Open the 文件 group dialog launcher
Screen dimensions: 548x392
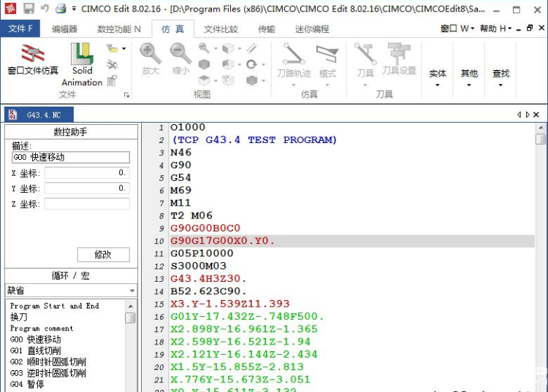pos(126,95)
